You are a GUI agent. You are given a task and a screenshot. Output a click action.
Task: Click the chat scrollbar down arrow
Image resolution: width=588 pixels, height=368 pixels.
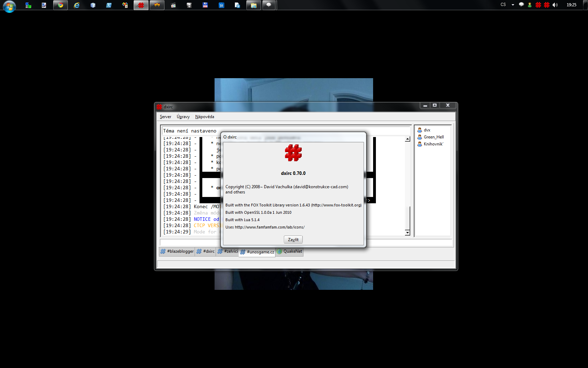click(x=407, y=233)
